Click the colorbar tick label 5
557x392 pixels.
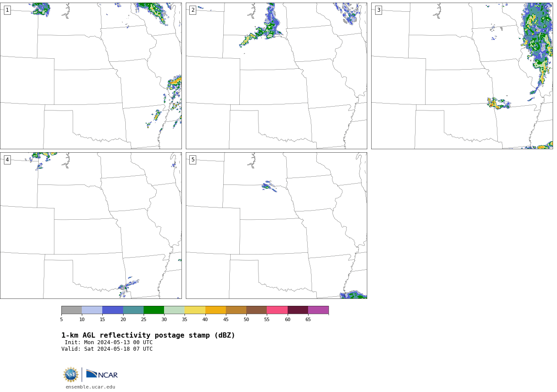(x=61, y=319)
